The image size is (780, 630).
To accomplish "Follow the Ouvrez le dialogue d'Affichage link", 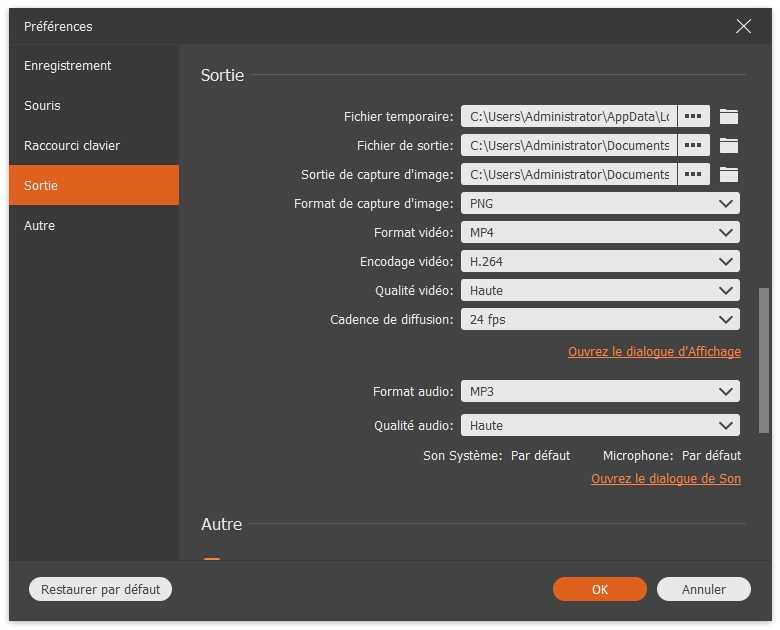I will pyautogui.click(x=654, y=352).
